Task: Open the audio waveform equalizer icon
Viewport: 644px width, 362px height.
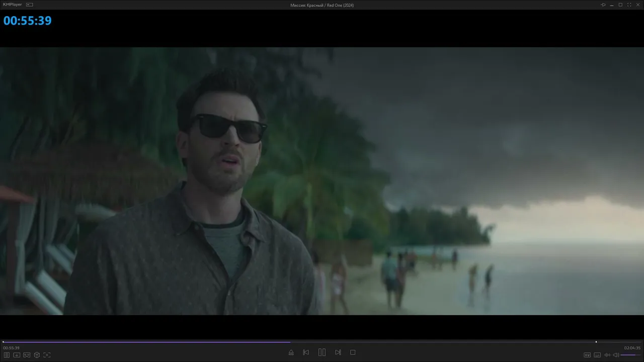Action: [607, 355]
